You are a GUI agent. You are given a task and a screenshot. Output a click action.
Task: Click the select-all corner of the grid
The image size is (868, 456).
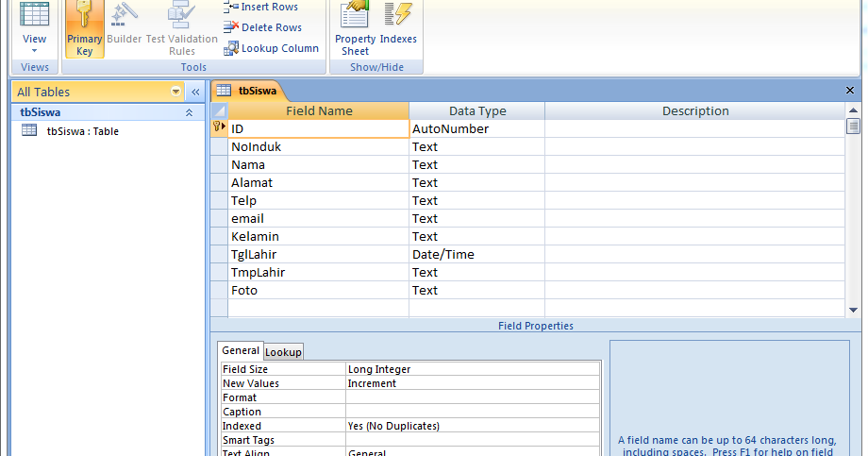point(219,110)
